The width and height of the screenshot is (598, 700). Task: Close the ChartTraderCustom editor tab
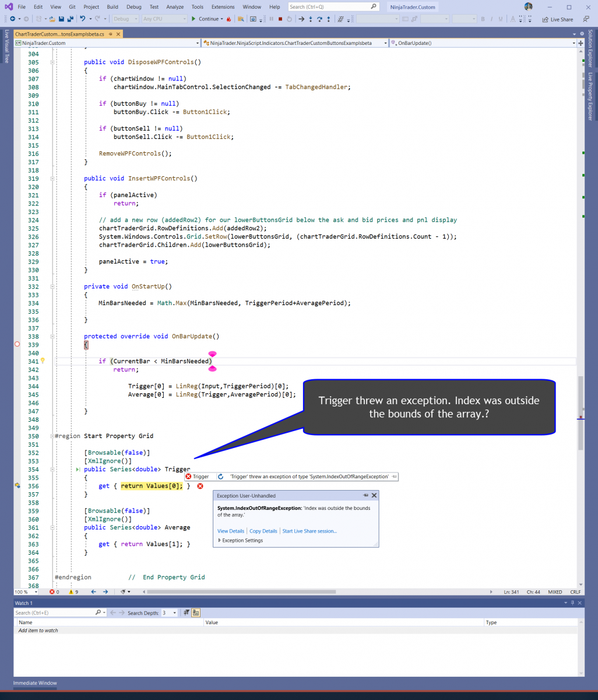pyautogui.click(x=118, y=34)
